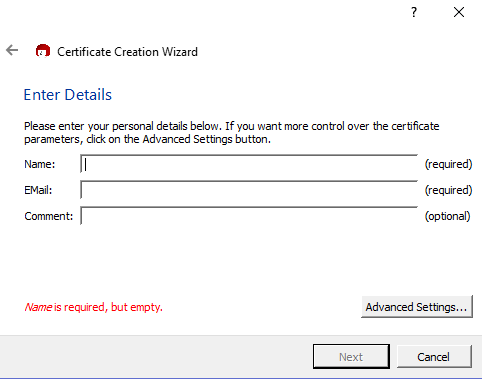Click the Name: field label
This screenshot has width=482, height=379.
click(40, 164)
